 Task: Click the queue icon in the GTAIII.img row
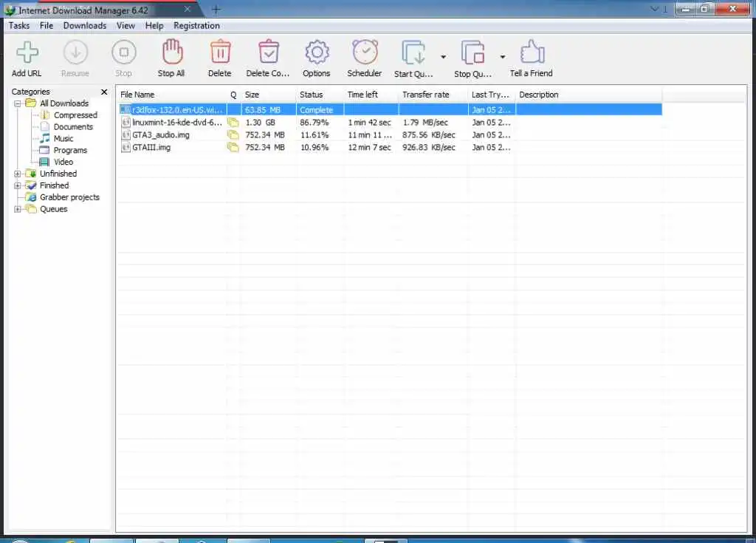coord(233,147)
